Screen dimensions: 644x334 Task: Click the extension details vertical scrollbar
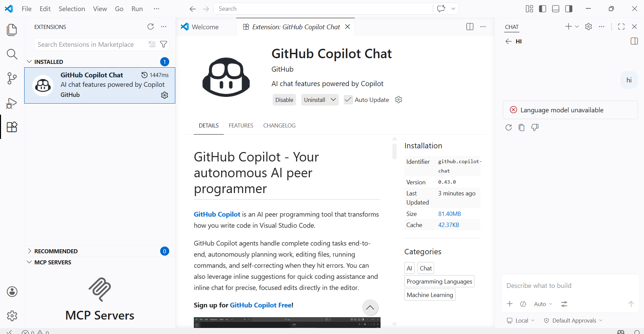(x=395, y=151)
